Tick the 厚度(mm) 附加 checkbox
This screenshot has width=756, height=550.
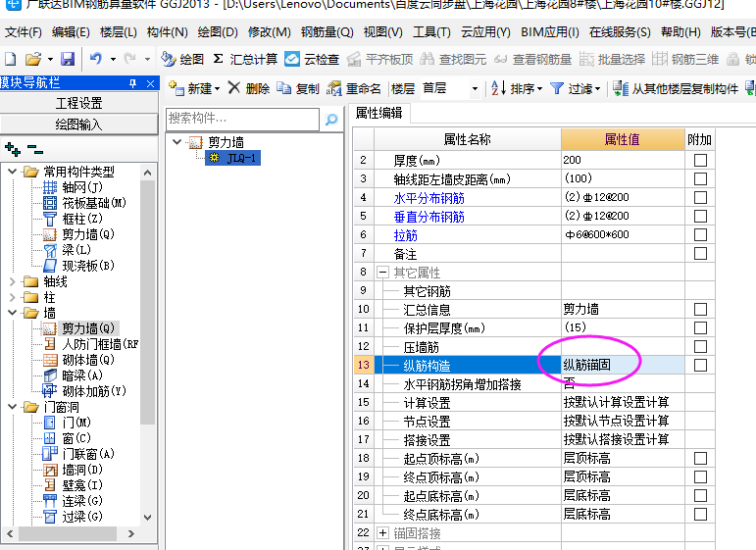pos(700,160)
